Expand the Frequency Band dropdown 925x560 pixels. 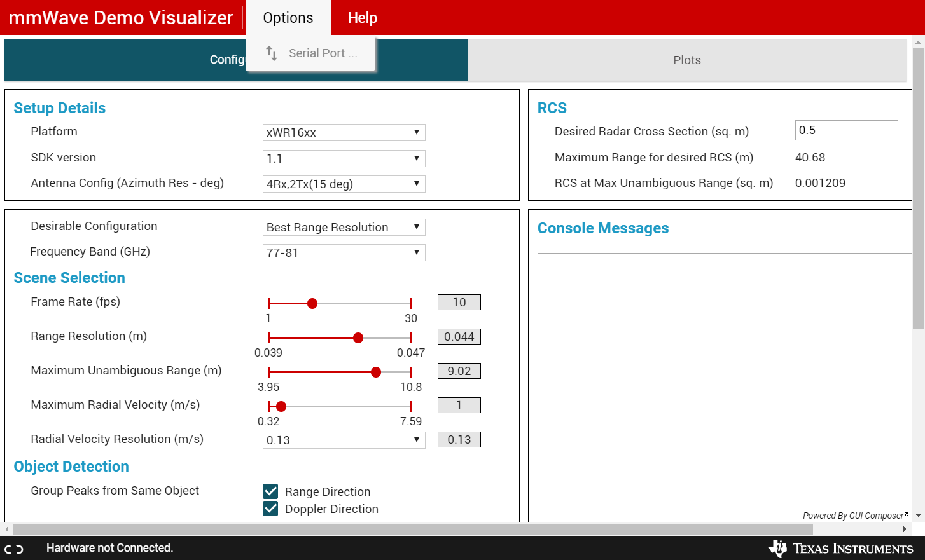pyautogui.click(x=344, y=252)
